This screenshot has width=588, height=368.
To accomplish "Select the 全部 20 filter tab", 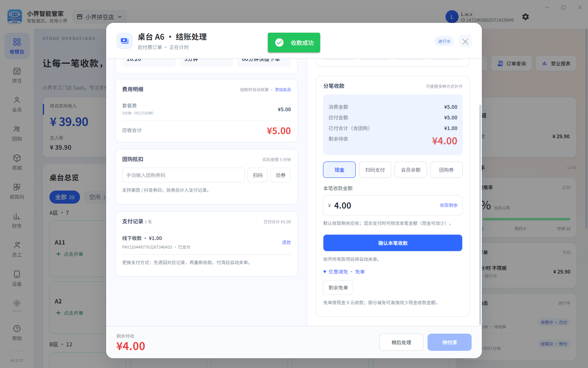I will pos(65,197).
